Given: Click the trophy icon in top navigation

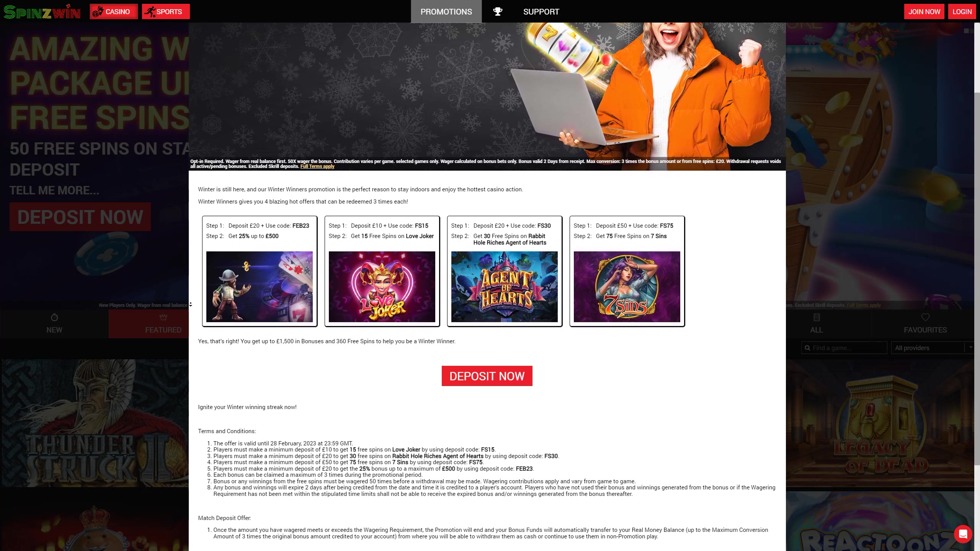Looking at the screenshot, I should point(497,11).
